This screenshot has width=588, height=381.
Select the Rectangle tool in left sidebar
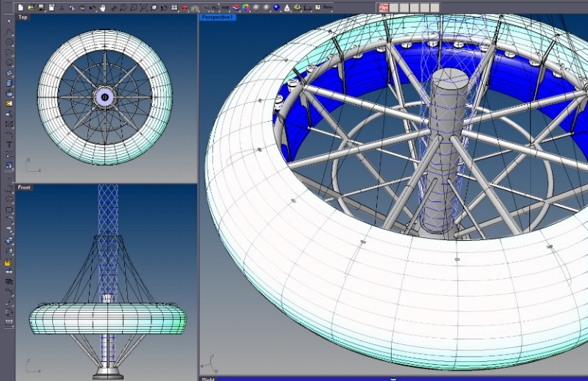9,209
